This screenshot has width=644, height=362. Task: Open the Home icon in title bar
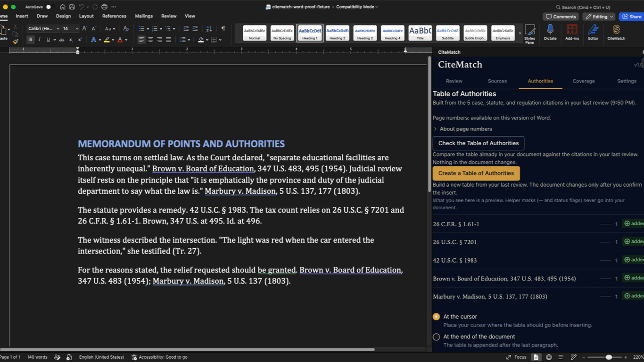click(x=63, y=7)
